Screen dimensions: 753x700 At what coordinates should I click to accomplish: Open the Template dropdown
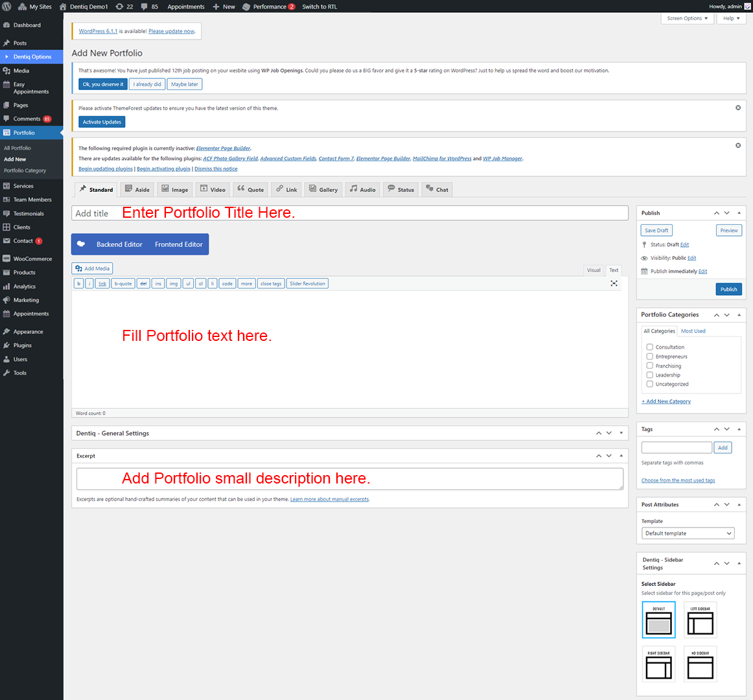[688, 533]
